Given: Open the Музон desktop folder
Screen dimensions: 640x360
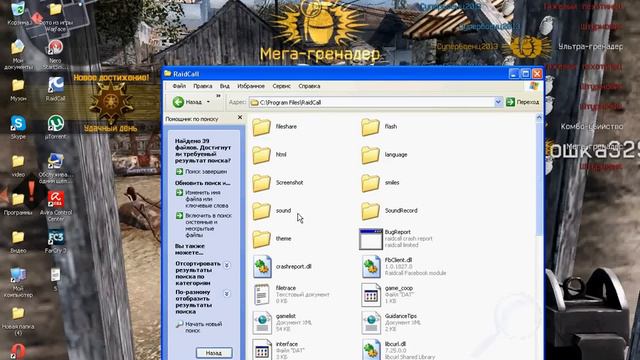Looking at the screenshot, I should 18,89.
